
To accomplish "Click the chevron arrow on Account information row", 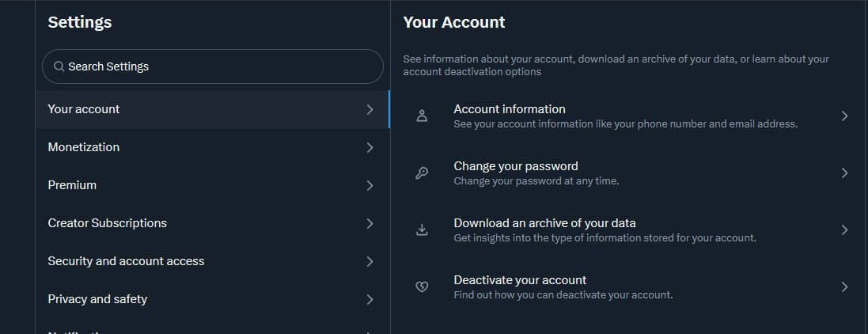I will click(844, 116).
